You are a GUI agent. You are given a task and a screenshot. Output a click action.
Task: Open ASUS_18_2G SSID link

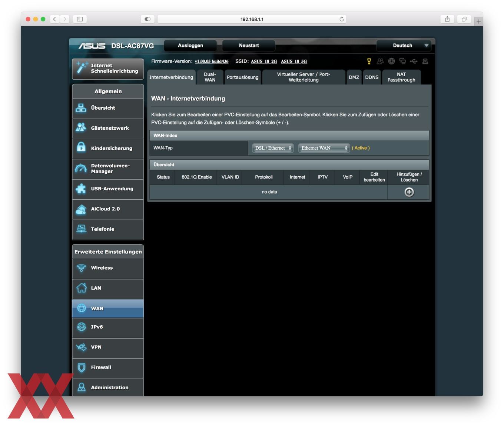(x=264, y=61)
